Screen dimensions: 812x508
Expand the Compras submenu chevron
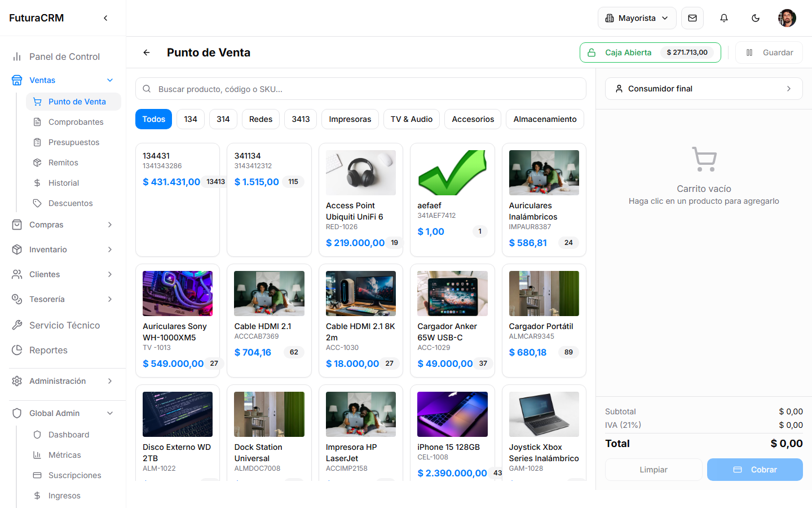[110, 225]
